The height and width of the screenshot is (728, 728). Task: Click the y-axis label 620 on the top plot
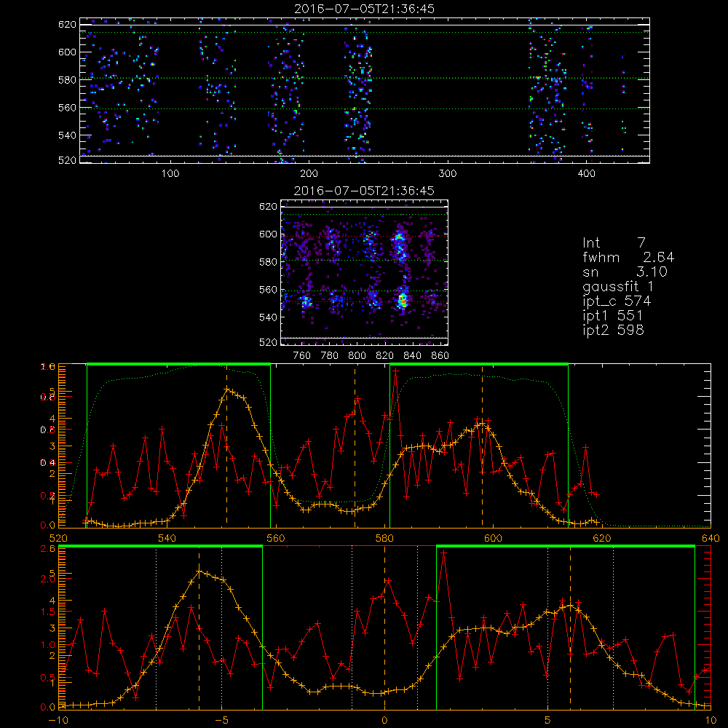(x=67, y=24)
